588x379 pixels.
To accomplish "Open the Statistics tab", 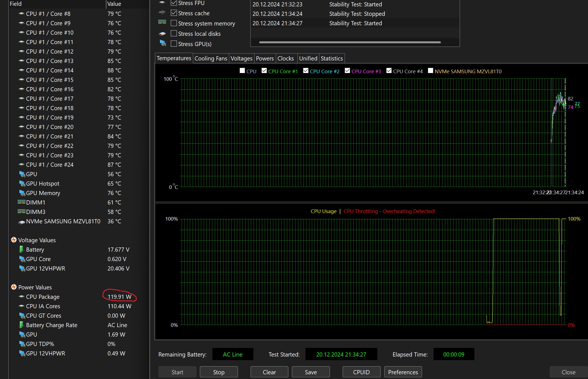I will (x=332, y=58).
